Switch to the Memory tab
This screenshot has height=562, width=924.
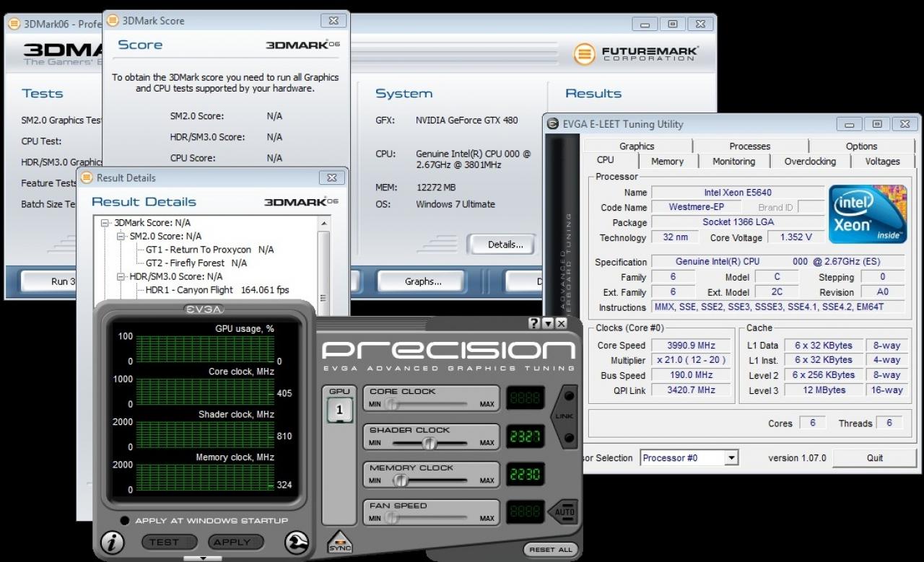667,162
